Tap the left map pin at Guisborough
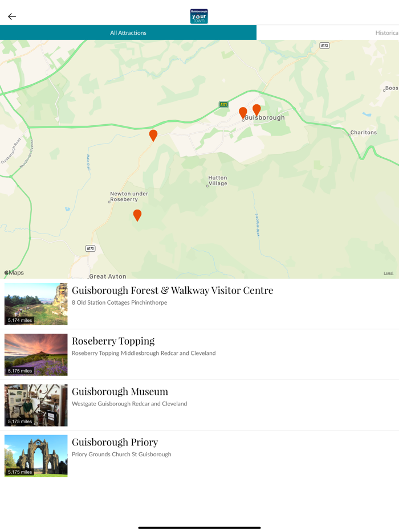The width and height of the screenshot is (399, 532). pyautogui.click(x=243, y=113)
